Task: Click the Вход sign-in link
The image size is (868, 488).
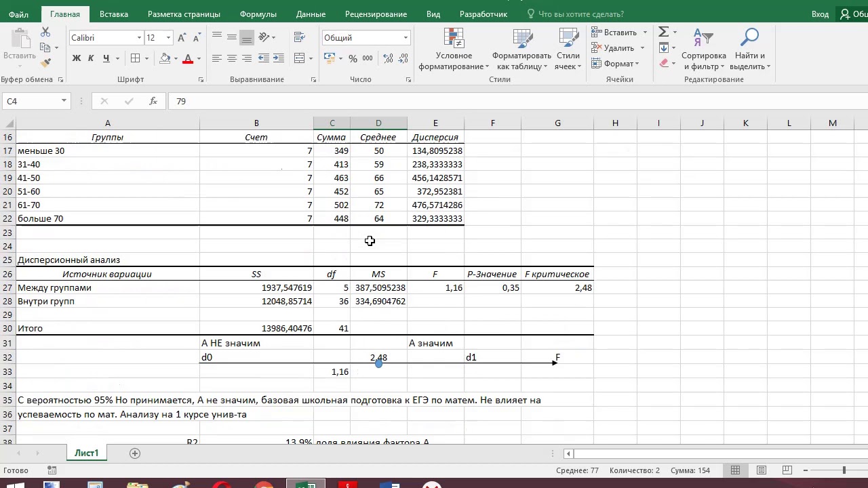Action: [820, 14]
